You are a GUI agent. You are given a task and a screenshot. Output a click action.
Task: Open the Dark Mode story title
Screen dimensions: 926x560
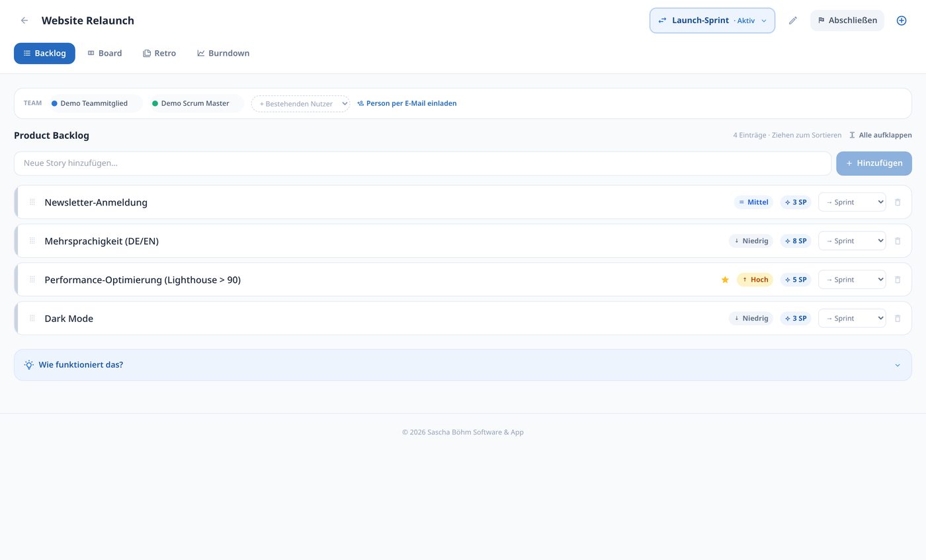click(x=69, y=319)
